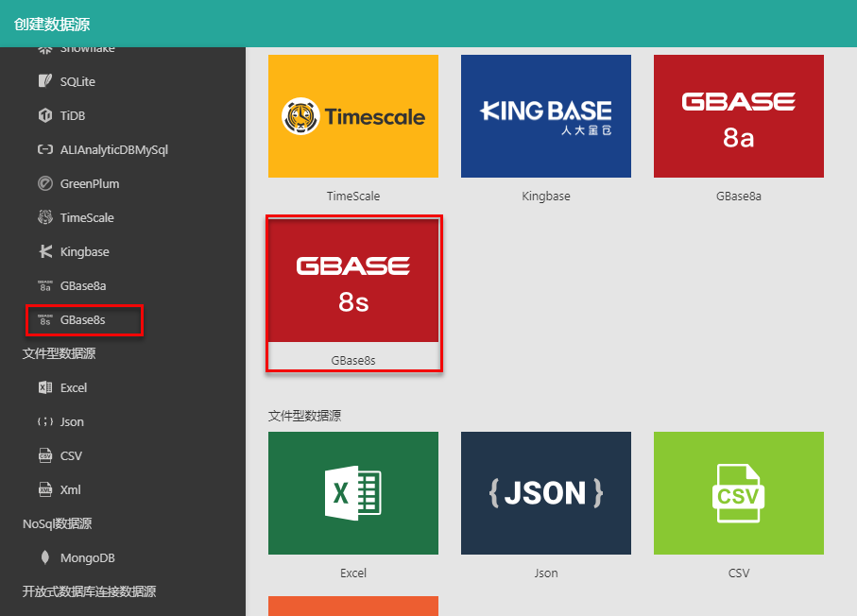The width and height of the screenshot is (857, 616).
Task: Select the GBase 8s data source tile
Action: tap(353, 281)
